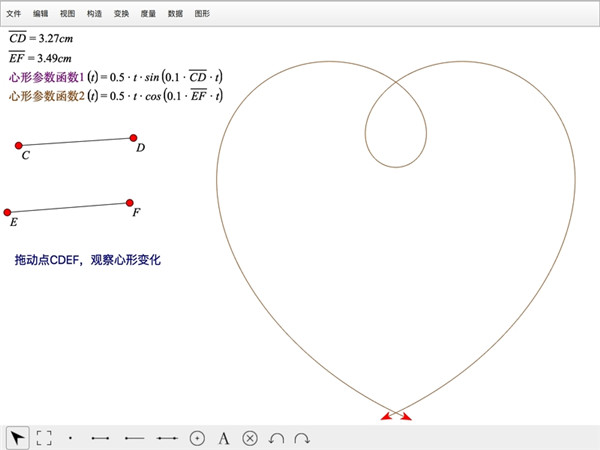Open the 编辑 menu
The image size is (600, 450).
(40, 13)
